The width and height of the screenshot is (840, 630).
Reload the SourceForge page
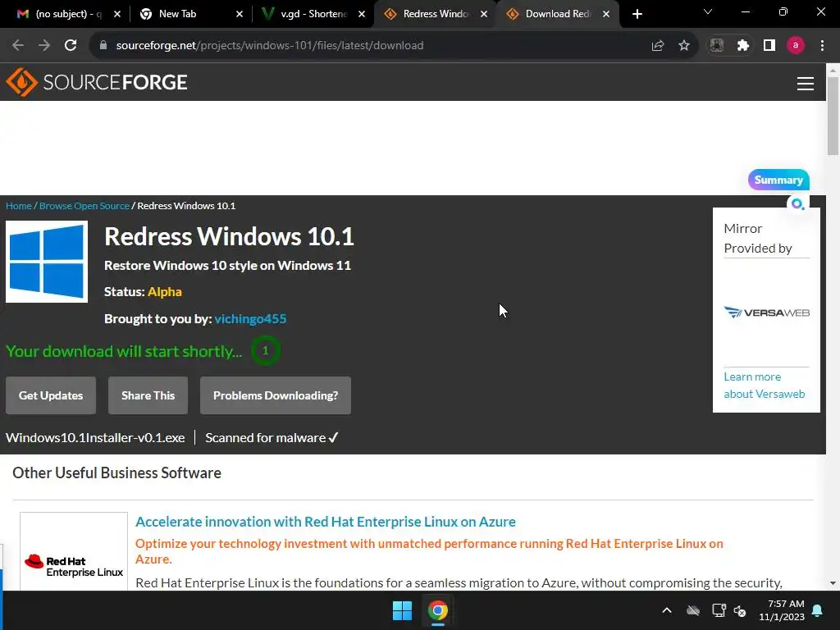pos(71,46)
